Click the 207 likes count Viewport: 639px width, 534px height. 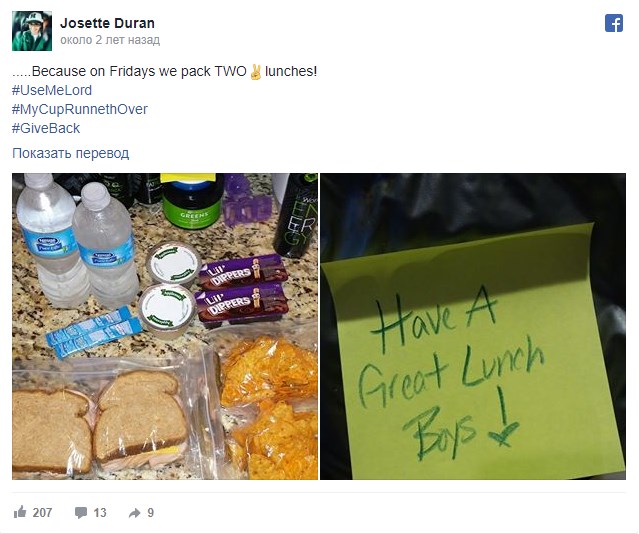42,512
